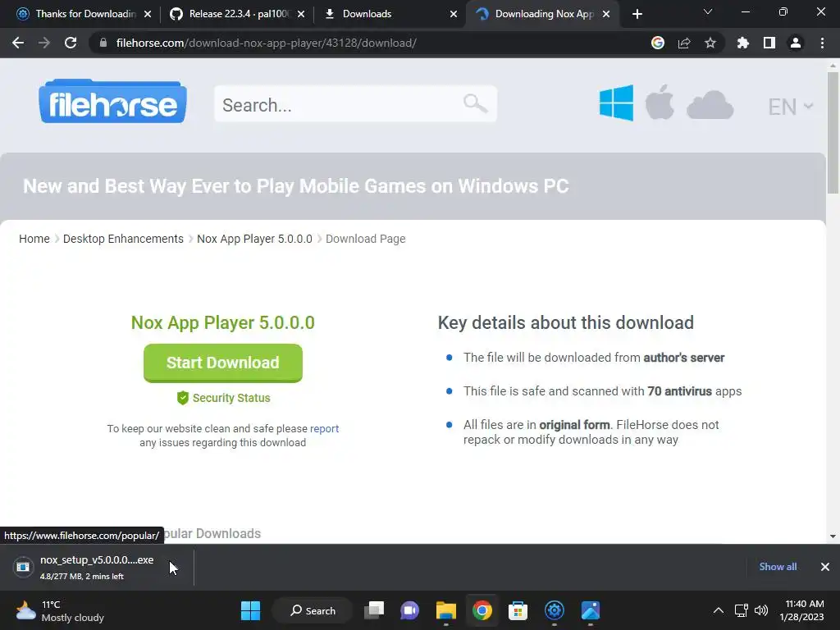Click the Nox App Player 5.0.0.0 heading
Viewport: 840px width, 630px height.
coord(223,322)
